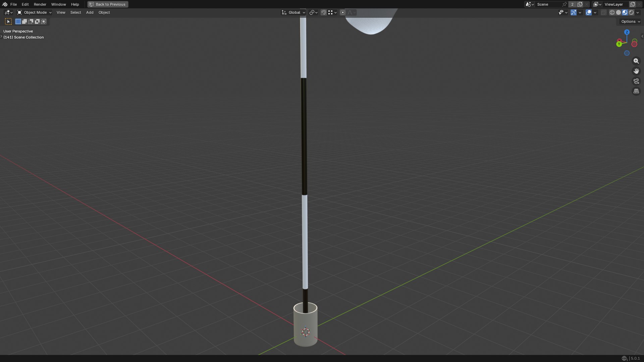Open the Options dropdown
Viewport: 644px width, 362px height.
click(x=631, y=21)
